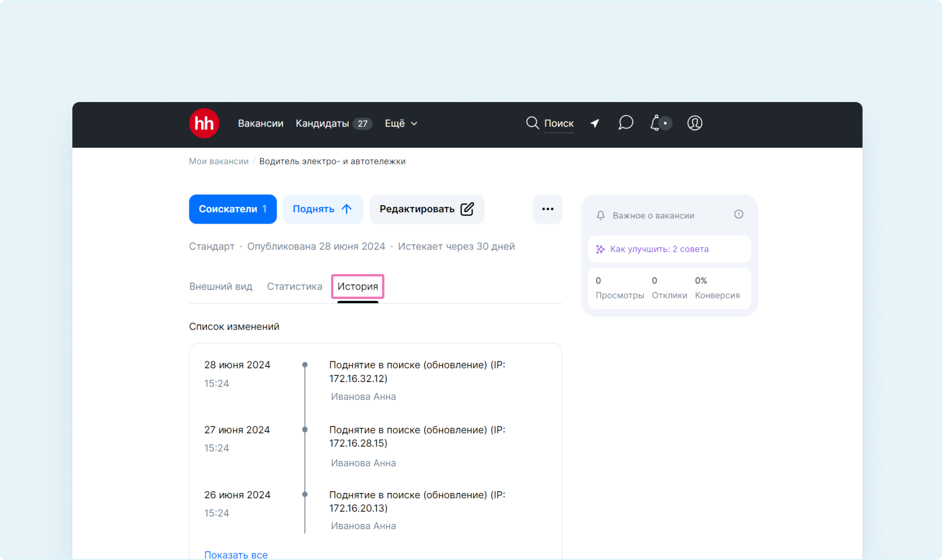Image resolution: width=942 pixels, height=560 pixels.
Task: Click the Редактировать button
Action: pyautogui.click(x=427, y=209)
